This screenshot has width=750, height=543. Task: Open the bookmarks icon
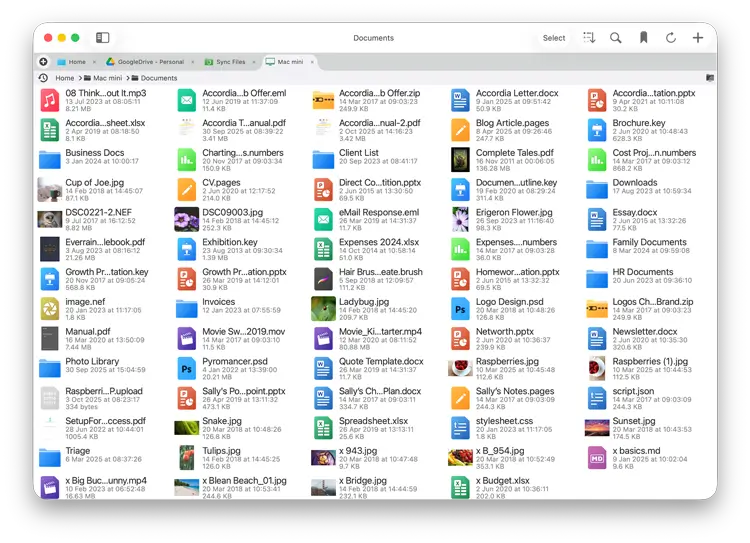[643, 38]
